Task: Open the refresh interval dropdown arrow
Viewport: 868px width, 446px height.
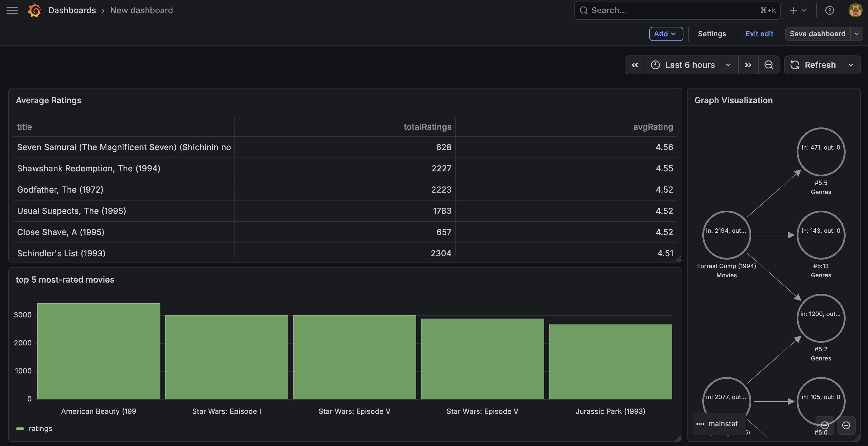Action: 851,65
